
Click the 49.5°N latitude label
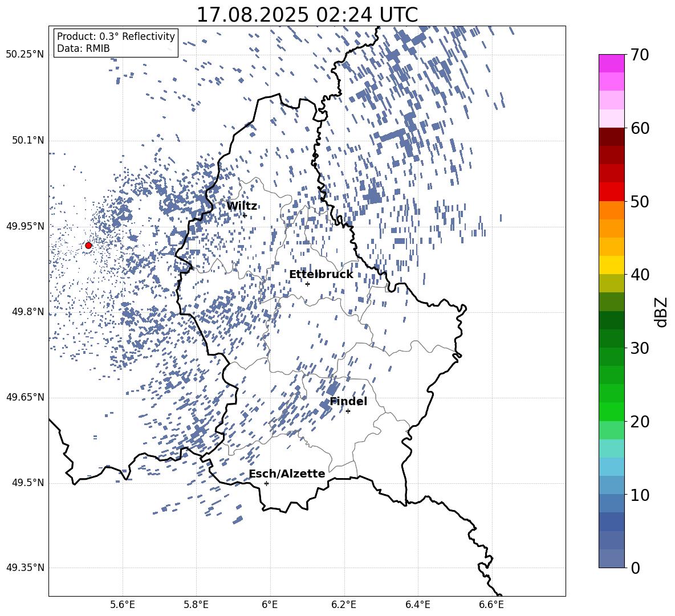tap(28, 483)
